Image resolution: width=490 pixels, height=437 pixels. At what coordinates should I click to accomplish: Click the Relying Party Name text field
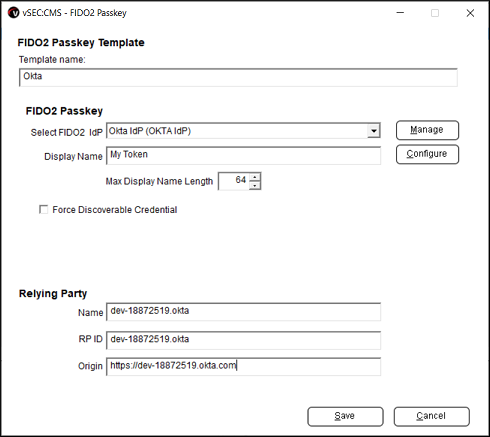pos(243,312)
